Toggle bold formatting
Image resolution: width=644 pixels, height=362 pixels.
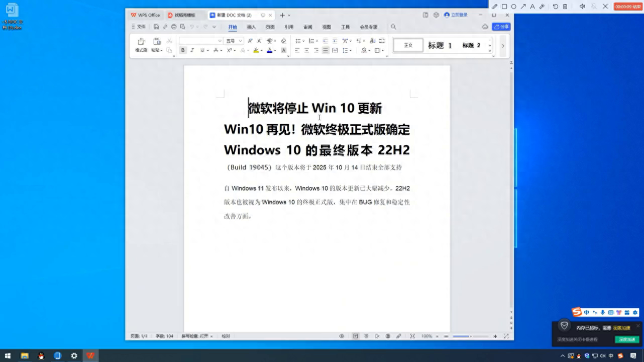(183, 50)
